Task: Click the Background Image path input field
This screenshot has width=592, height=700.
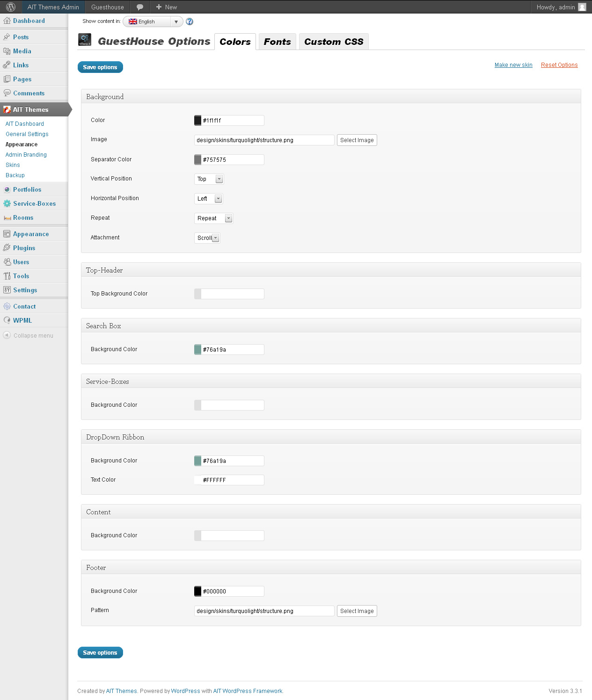Action: (264, 140)
